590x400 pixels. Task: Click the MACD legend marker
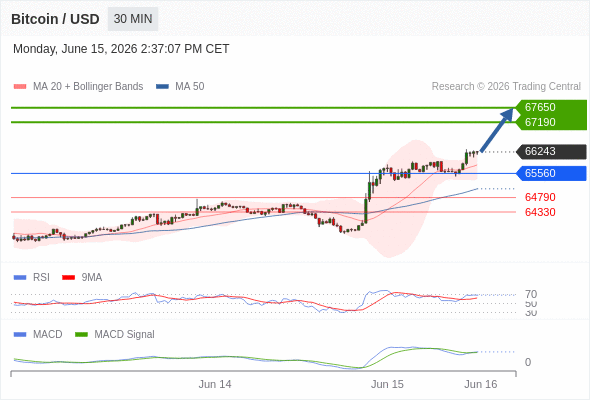20,335
